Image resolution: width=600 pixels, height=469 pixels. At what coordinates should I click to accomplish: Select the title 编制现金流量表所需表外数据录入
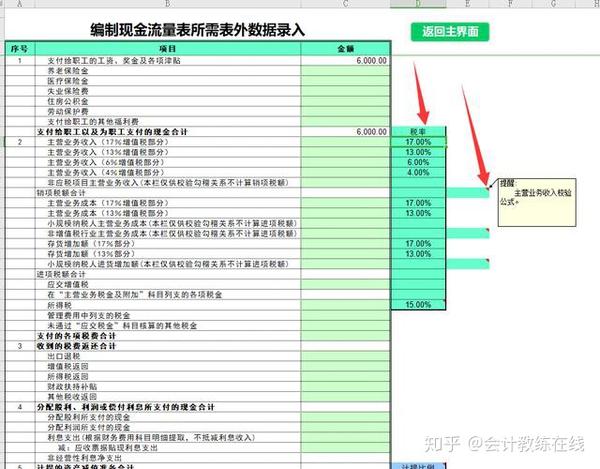point(197,30)
